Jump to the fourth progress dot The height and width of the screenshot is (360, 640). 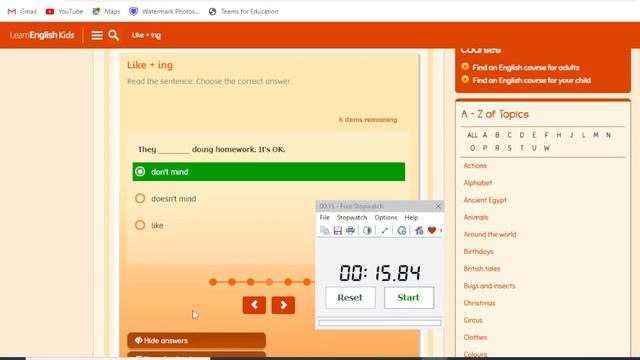pos(269,282)
